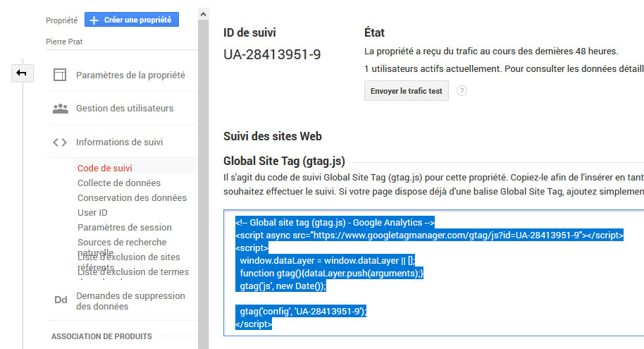
Task: Open Collecte de données
Action: pos(119,183)
